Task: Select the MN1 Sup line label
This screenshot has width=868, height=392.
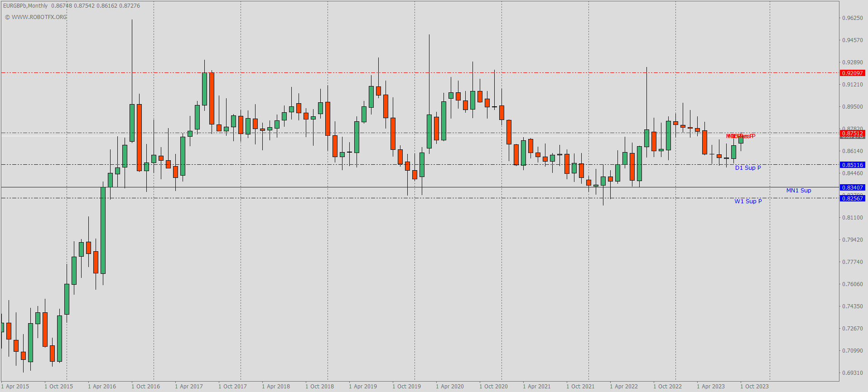Action: (x=799, y=191)
